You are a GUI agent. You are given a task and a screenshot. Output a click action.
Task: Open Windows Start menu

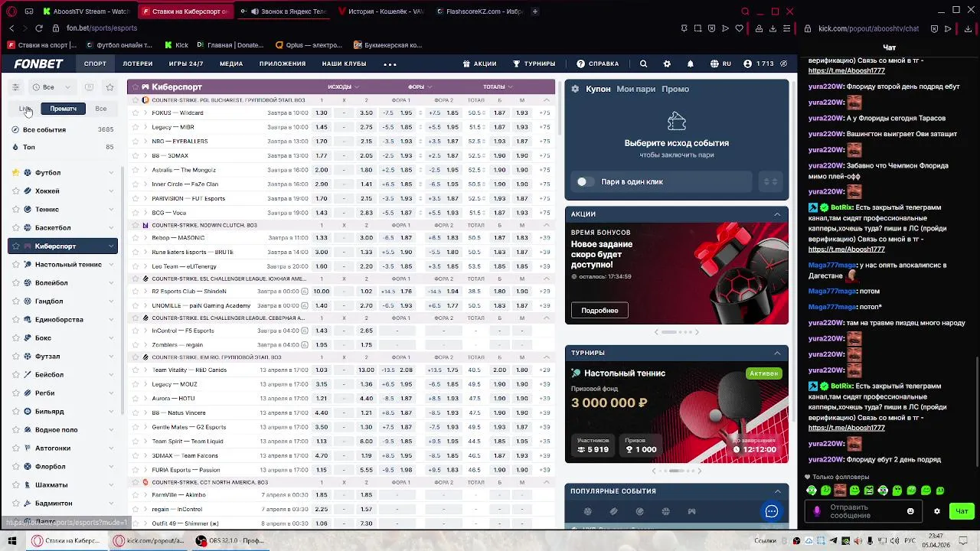pyautogui.click(x=12, y=541)
